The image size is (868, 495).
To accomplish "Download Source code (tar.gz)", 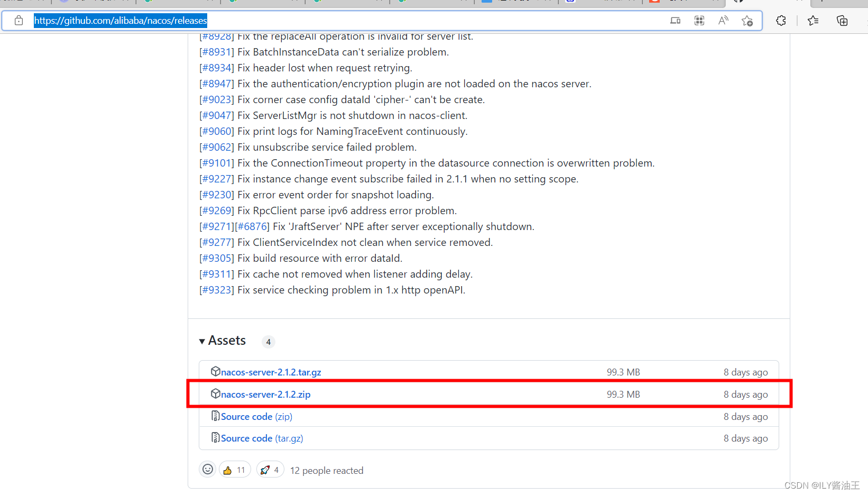I will tap(262, 438).
